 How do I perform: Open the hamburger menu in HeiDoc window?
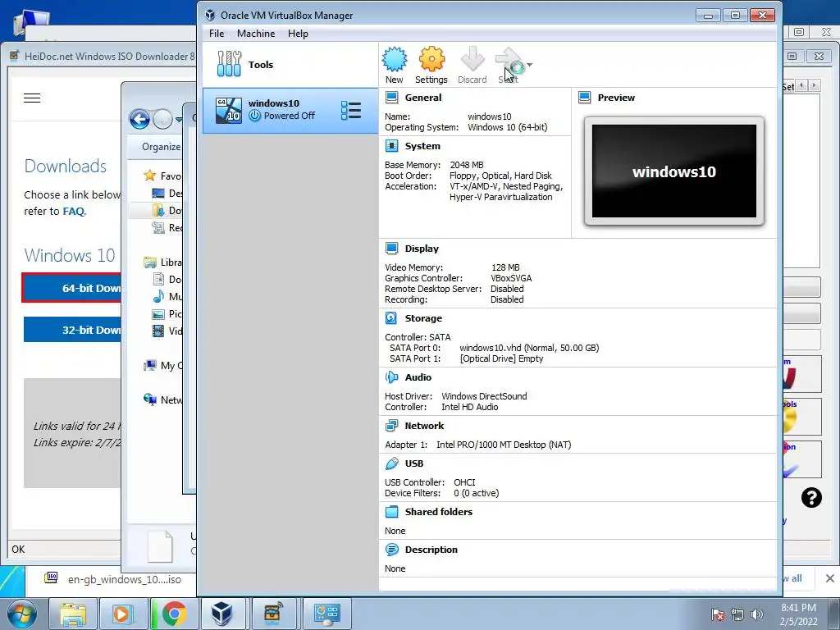tap(32, 98)
